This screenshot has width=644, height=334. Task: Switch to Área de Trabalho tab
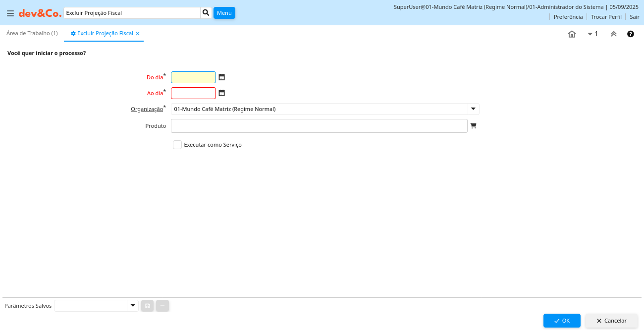click(x=32, y=33)
